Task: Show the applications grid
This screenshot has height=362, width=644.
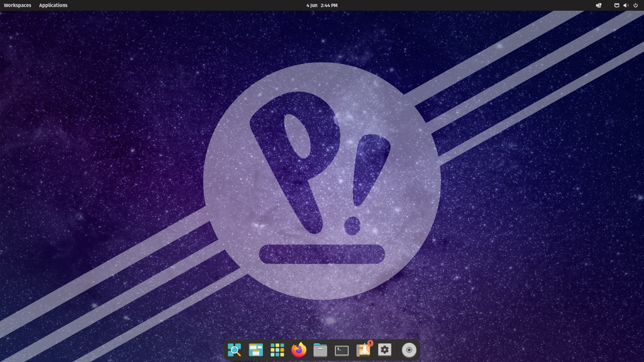Action: (277, 350)
